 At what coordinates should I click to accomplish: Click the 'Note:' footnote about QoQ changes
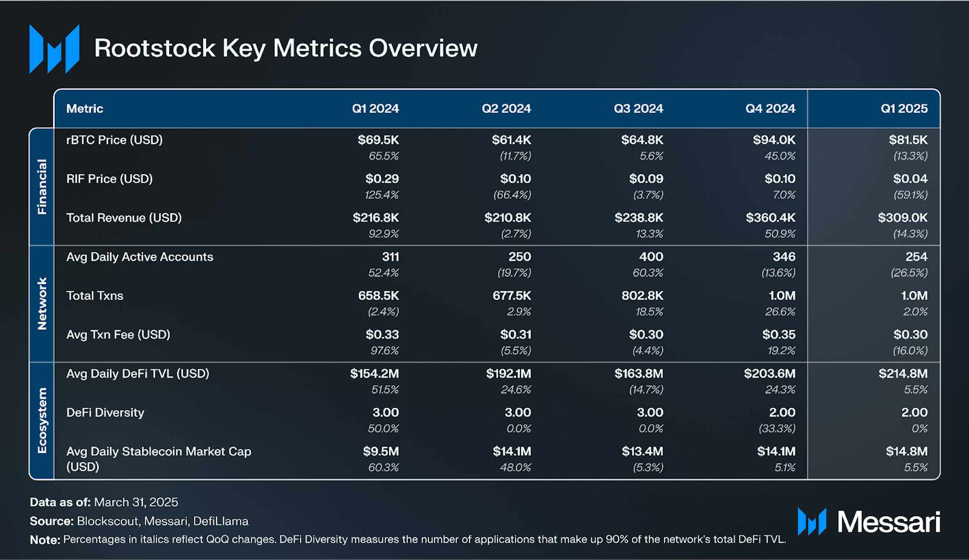pyautogui.click(x=408, y=539)
